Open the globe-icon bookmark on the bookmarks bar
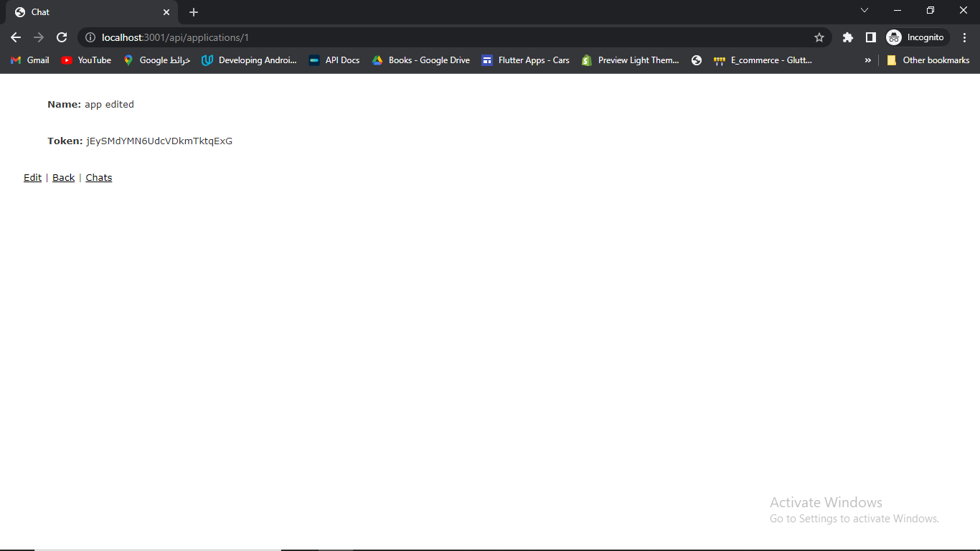 coord(696,60)
